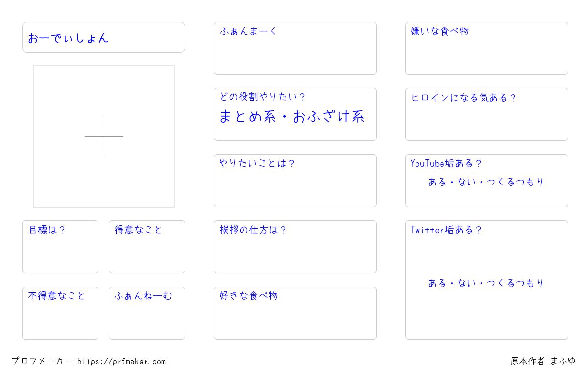The image size is (588, 368).
Task: Pick the Twitter垢 ある・ない・つくるつもり options
Action: [486, 283]
